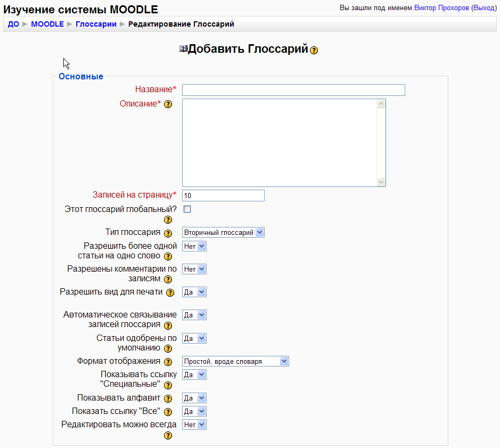Open the Тип глоссария dropdown

223,232
